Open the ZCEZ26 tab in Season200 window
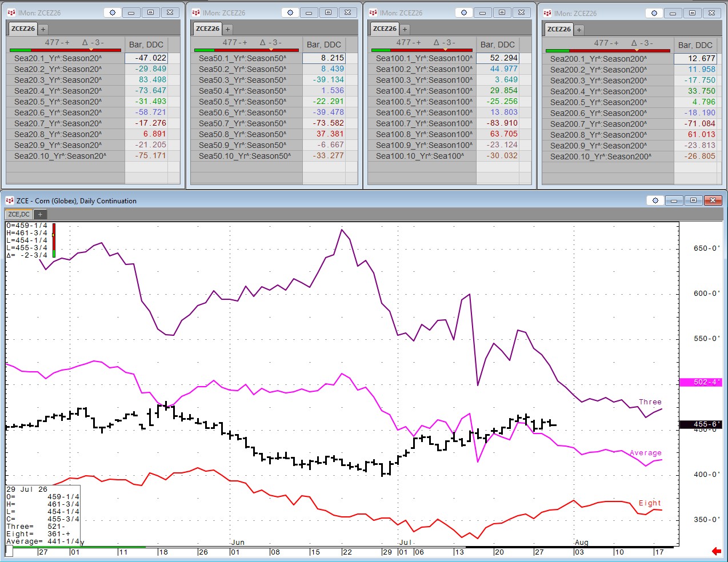Screen dimensions: 728x562 pyautogui.click(x=559, y=29)
